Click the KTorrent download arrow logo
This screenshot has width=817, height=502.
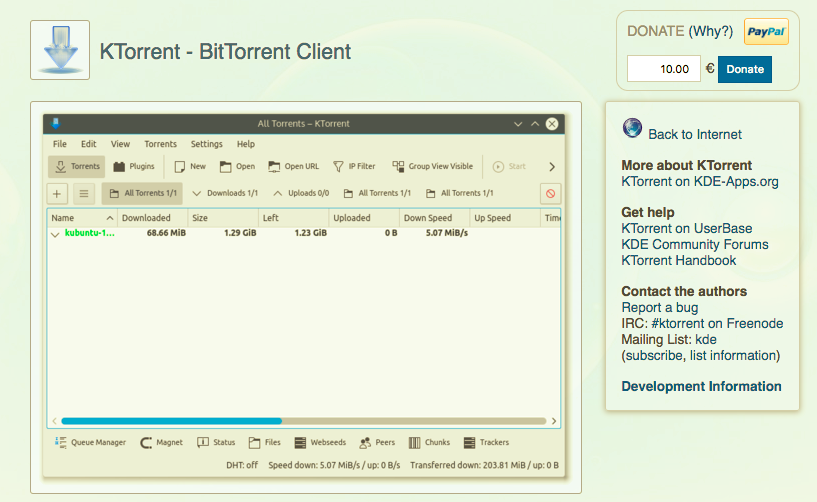pos(60,50)
